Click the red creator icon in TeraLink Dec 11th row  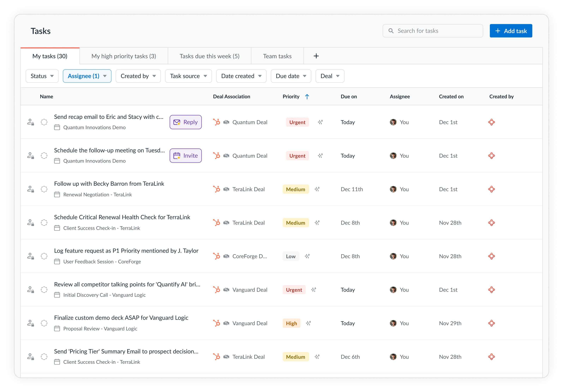coord(491,189)
